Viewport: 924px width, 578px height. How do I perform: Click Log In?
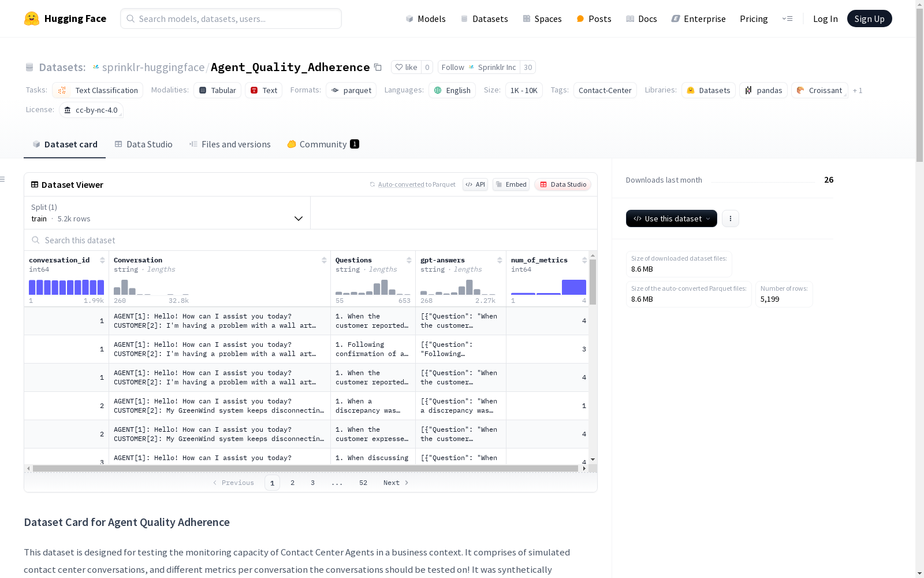point(825,18)
